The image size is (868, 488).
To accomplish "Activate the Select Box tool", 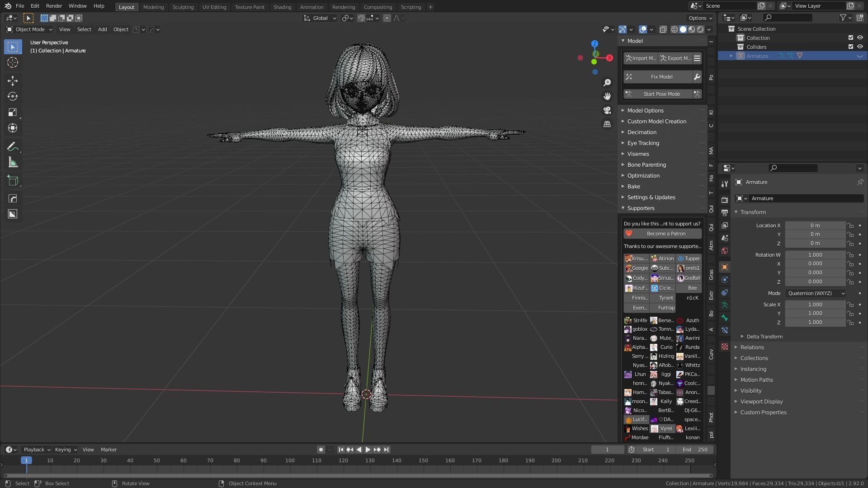I will point(13,47).
